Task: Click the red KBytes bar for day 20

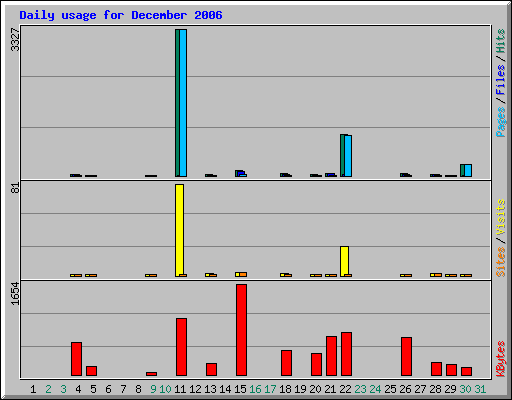Action: point(316,364)
